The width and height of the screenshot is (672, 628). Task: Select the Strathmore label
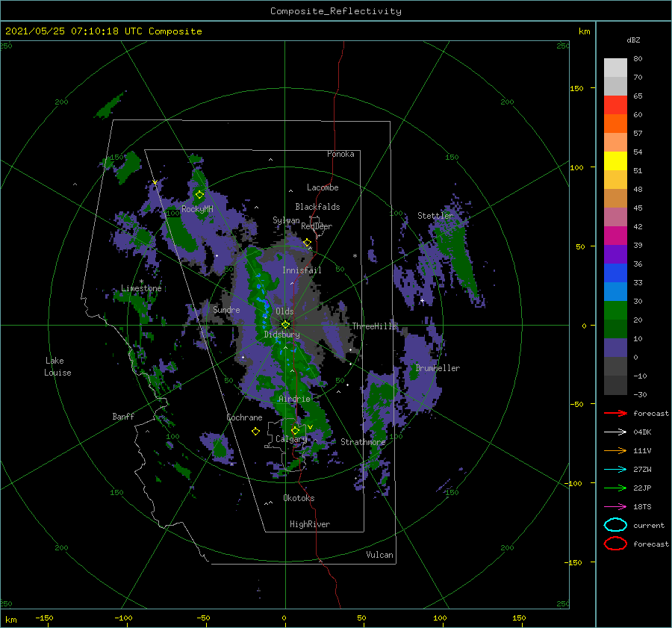pos(363,442)
